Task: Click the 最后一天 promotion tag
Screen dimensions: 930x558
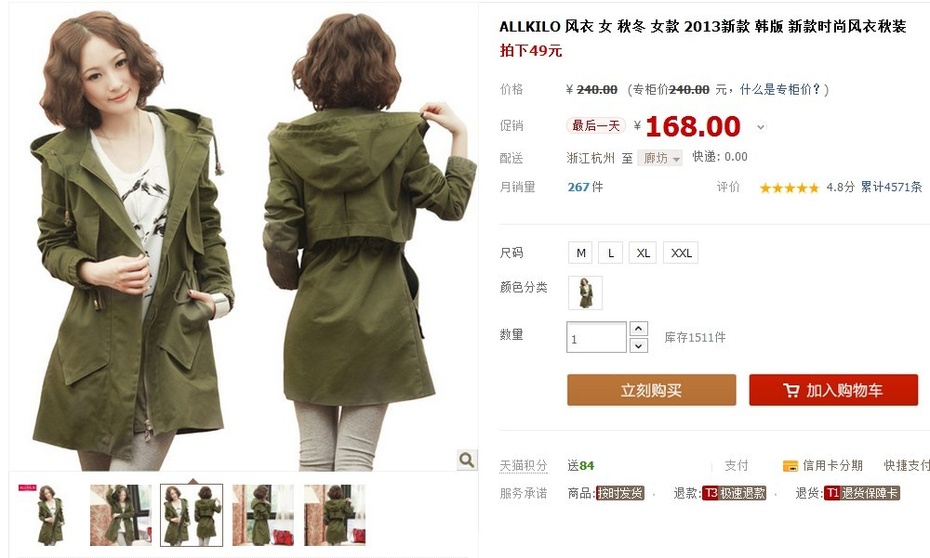Action: pyautogui.click(x=595, y=126)
